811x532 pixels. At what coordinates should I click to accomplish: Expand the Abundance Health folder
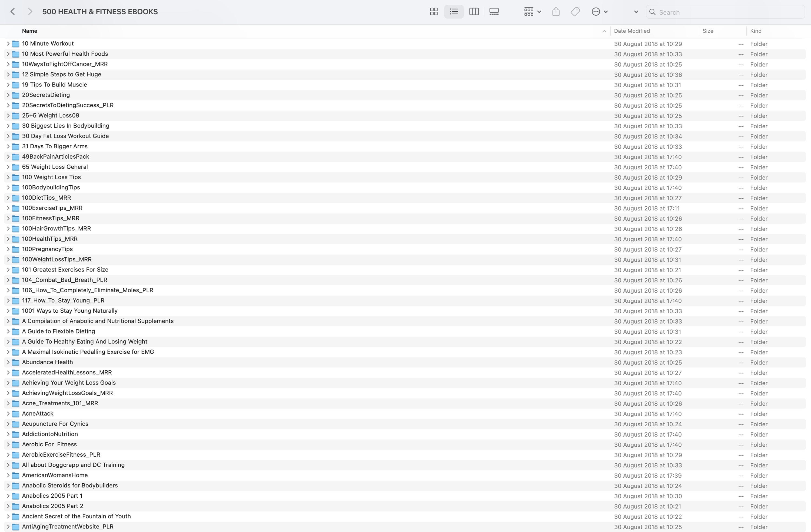[x=8, y=362]
